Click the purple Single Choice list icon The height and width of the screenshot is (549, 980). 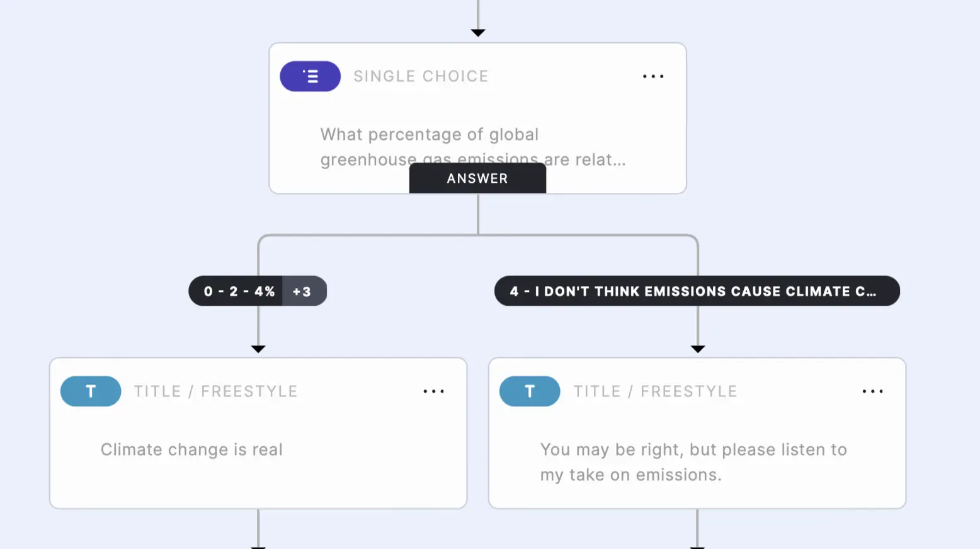click(310, 76)
